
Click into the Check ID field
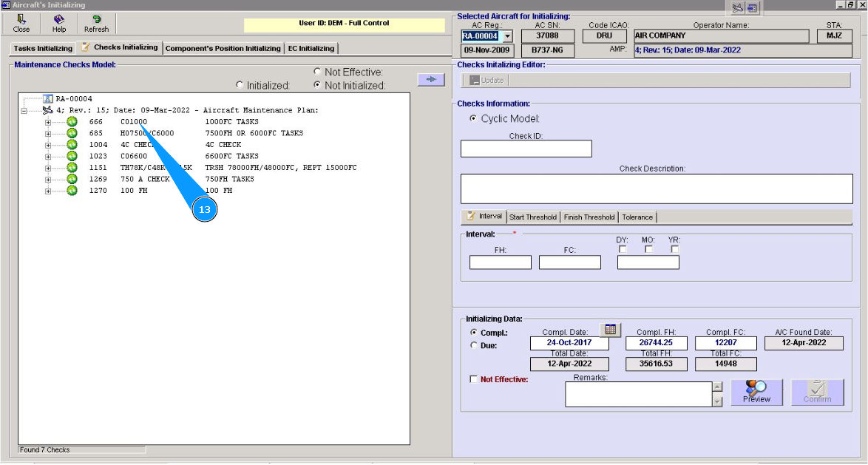pos(526,149)
